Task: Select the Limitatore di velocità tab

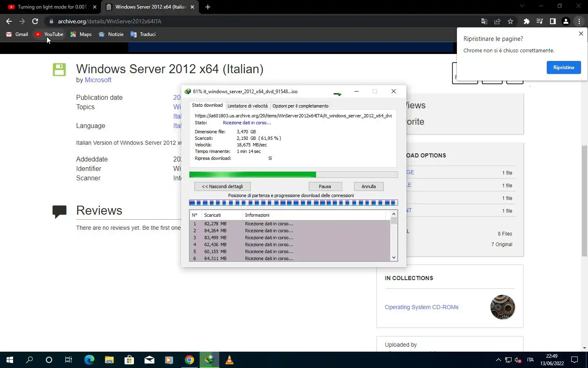Action: pyautogui.click(x=247, y=106)
